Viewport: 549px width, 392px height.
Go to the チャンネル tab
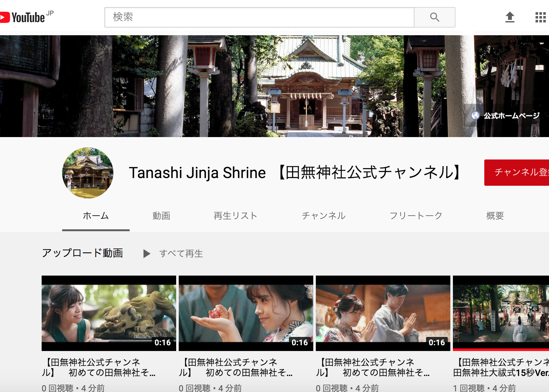[324, 216]
